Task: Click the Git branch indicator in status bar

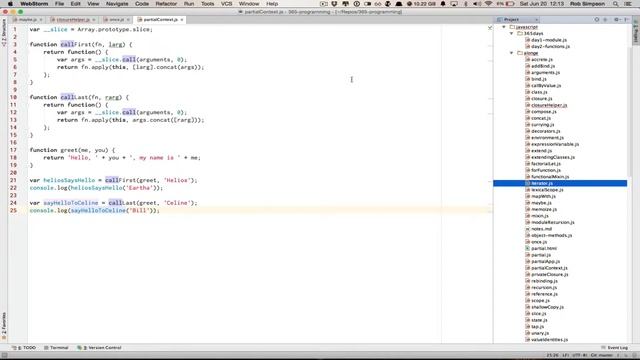Action: 601,356
